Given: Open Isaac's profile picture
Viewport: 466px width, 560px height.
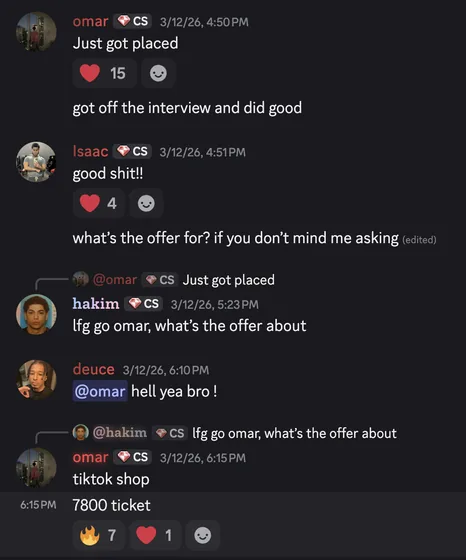Looking at the screenshot, I should (36, 162).
